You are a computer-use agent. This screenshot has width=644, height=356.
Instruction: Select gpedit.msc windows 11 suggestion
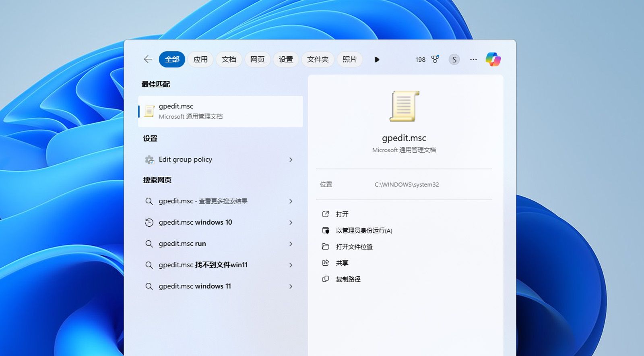point(220,286)
